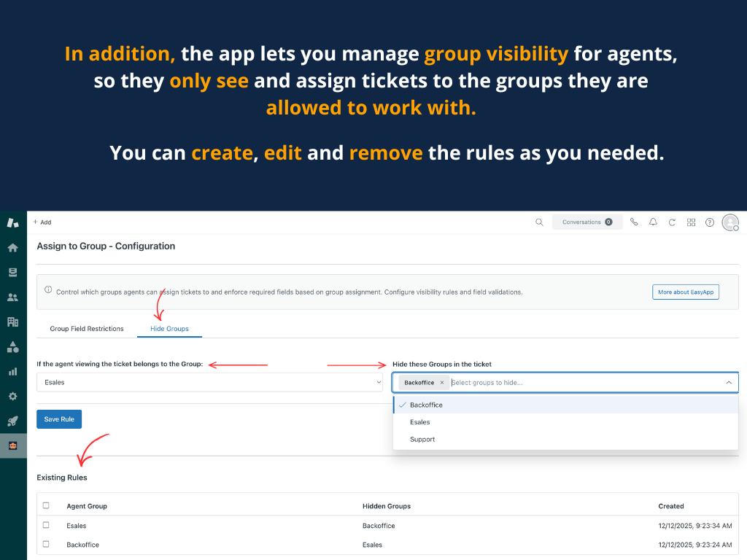Open the Analytics bar-chart icon in the sidebar

pyautogui.click(x=12, y=371)
